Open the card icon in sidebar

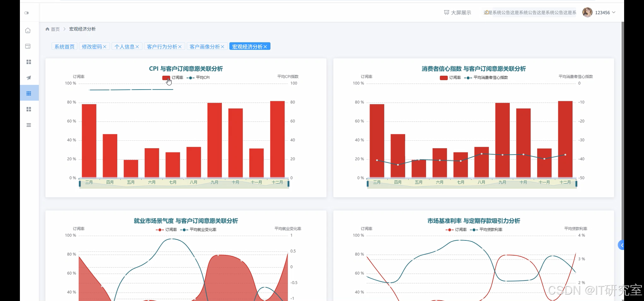click(x=28, y=46)
